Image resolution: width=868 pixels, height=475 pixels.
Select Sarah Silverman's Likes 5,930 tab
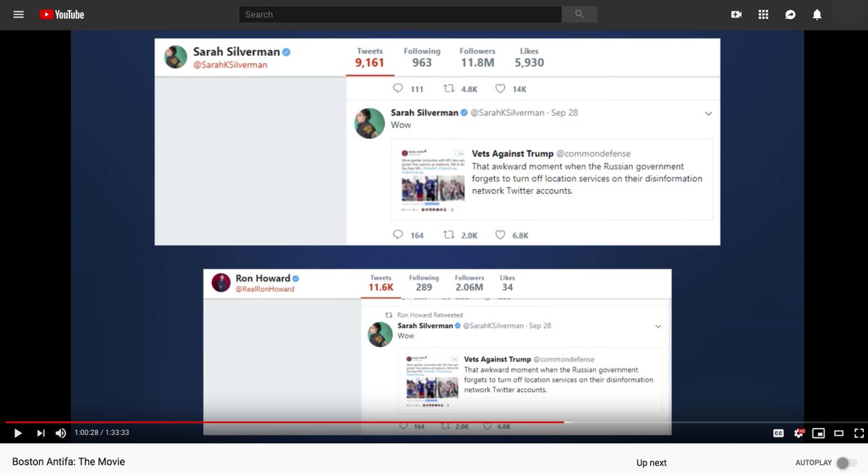pyautogui.click(x=529, y=58)
